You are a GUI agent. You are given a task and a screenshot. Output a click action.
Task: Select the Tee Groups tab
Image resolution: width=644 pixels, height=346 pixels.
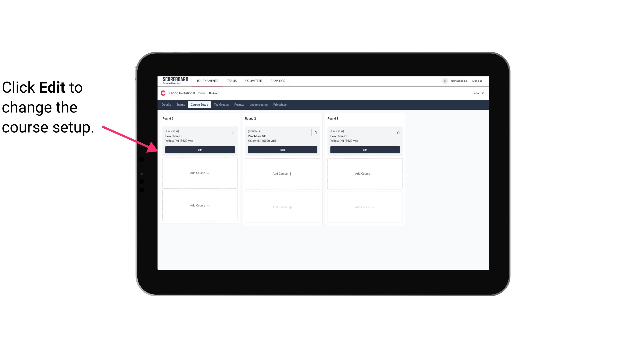coord(221,105)
